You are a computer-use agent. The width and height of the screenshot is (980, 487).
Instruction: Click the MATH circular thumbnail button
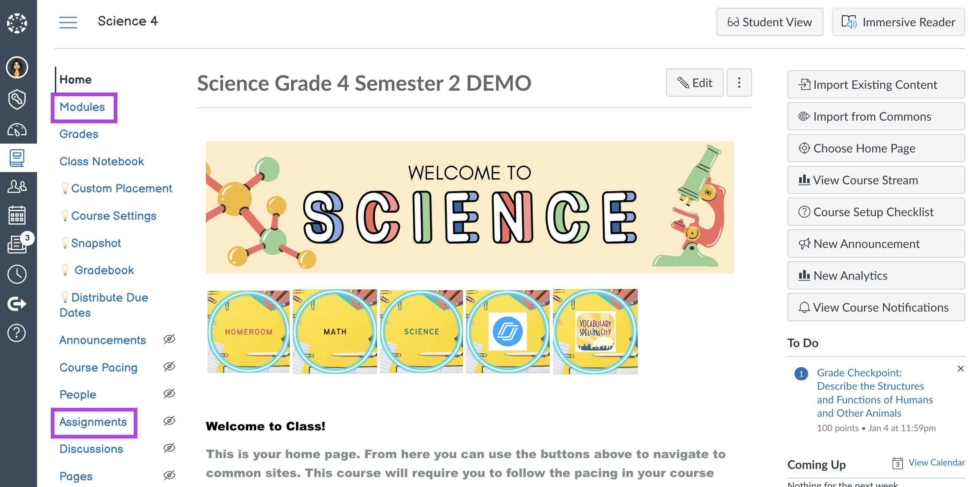(x=335, y=332)
